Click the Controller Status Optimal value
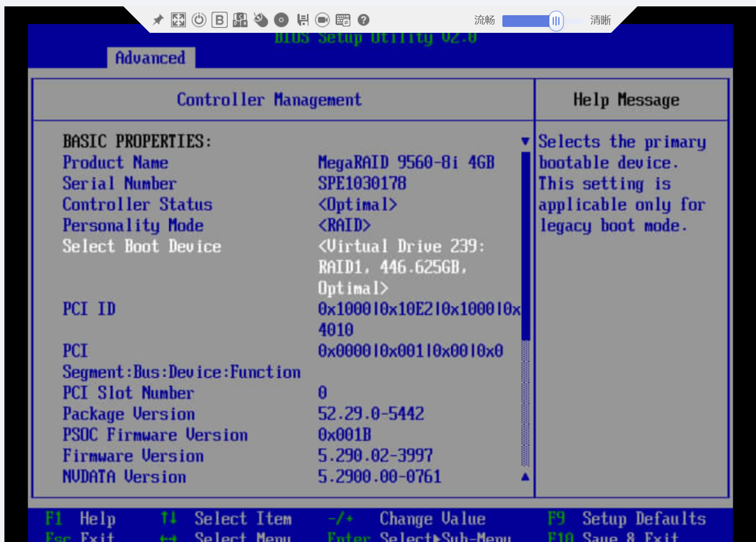 (357, 204)
